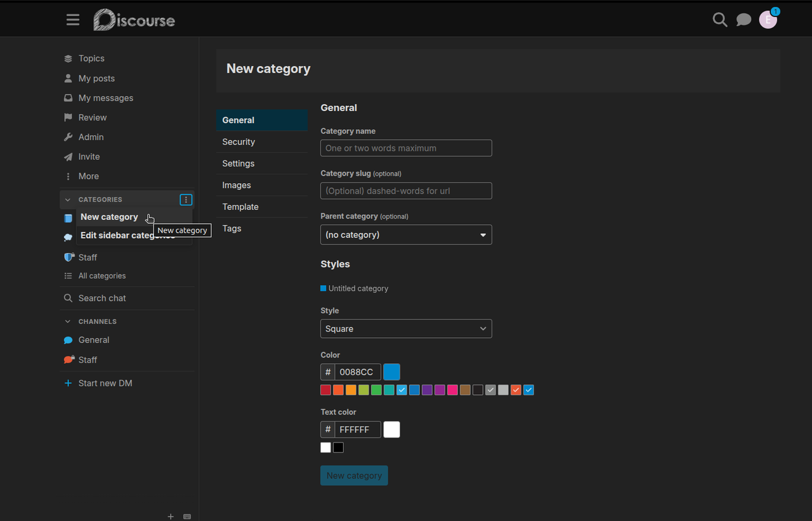The image size is (812, 521).
Task: Open the three-dot menu beside Categories
Action: pyautogui.click(x=185, y=199)
